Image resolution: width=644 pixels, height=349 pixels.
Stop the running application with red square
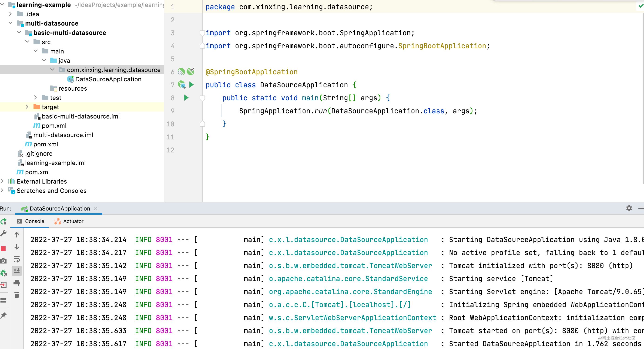pyautogui.click(x=3, y=249)
